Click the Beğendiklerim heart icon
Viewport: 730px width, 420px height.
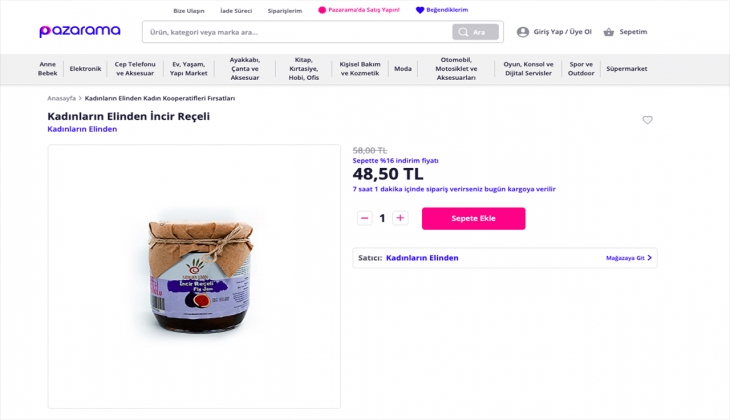click(420, 10)
